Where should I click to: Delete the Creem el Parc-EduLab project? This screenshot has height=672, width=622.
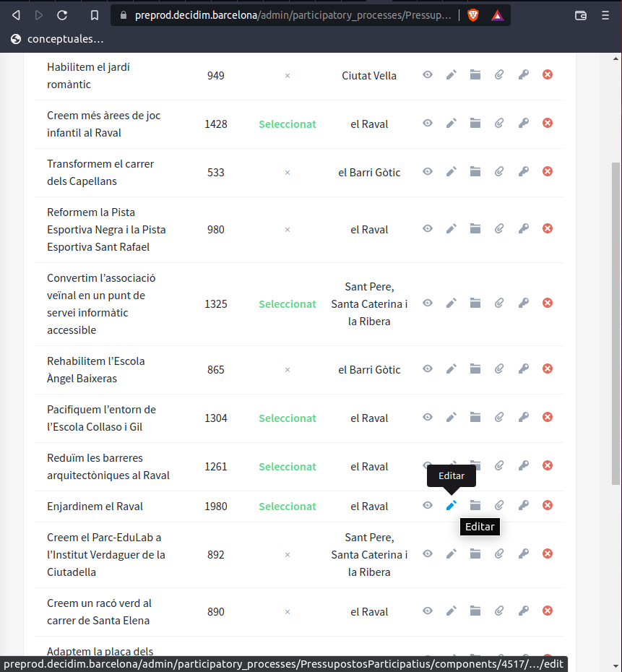click(548, 554)
